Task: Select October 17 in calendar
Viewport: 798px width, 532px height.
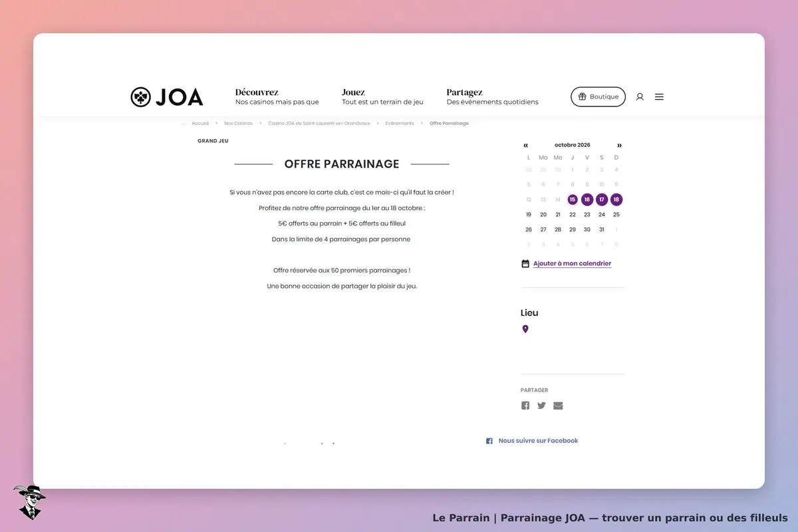Action: pyautogui.click(x=602, y=199)
